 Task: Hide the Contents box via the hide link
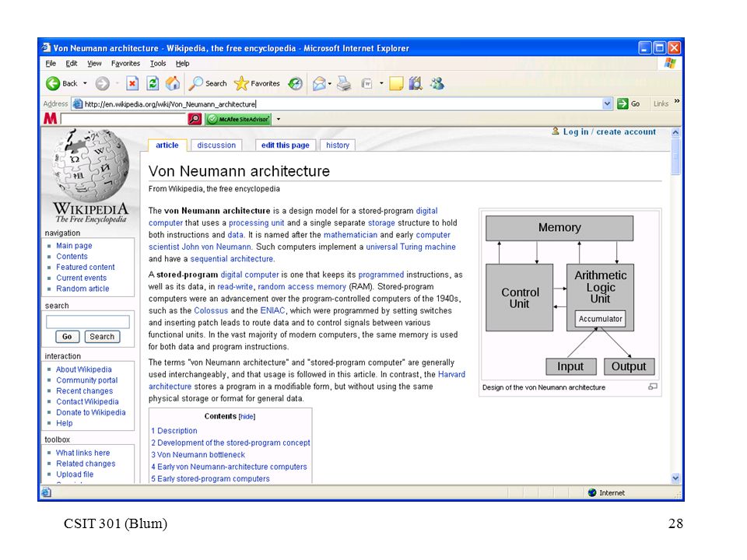(x=247, y=417)
